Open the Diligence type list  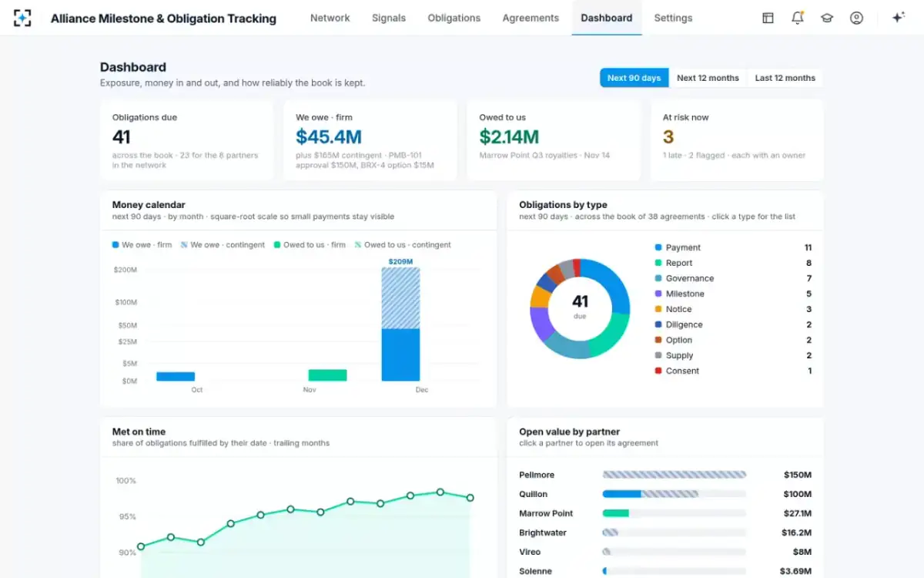(733, 324)
